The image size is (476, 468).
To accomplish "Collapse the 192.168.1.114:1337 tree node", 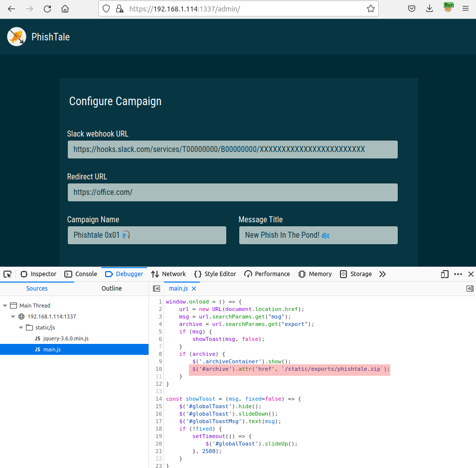I will click(x=13, y=316).
